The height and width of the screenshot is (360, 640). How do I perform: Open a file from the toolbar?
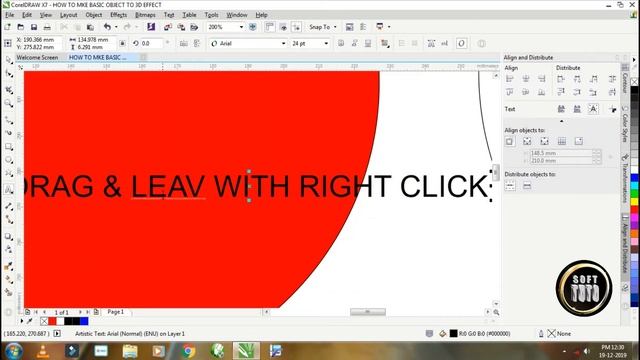click(21, 27)
